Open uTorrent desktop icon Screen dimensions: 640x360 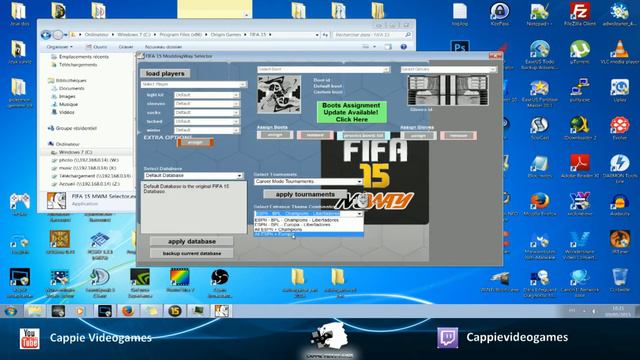click(x=580, y=52)
